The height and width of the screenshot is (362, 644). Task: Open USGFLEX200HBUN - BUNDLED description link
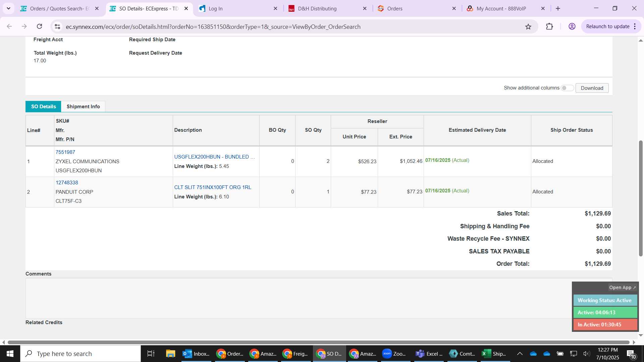click(x=215, y=157)
